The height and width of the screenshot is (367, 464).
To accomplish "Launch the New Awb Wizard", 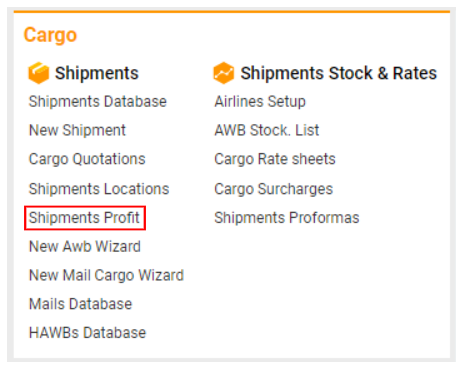I will (x=85, y=247).
